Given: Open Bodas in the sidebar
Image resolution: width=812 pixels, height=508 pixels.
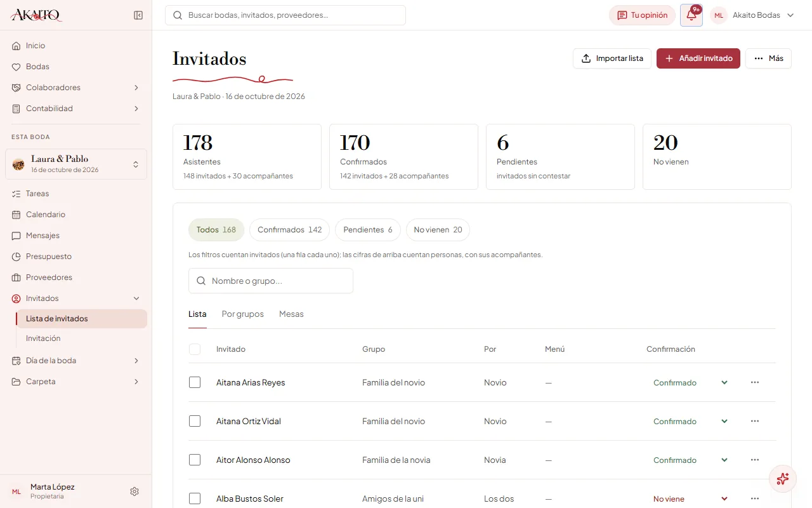Looking at the screenshot, I should click(76, 67).
